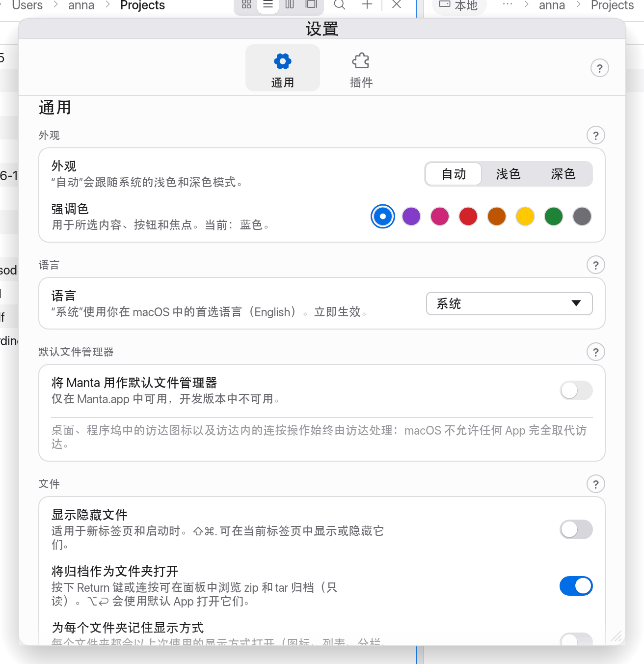This screenshot has width=644, height=664.
Task: Choose the yellow accent color
Action: coord(525,217)
